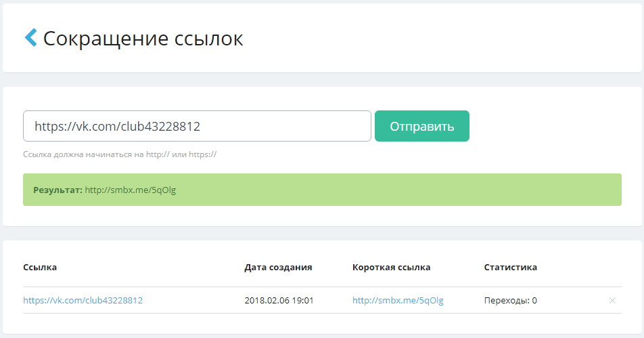The height and width of the screenshot is (338, 644).
Task: Delete the table row with X icon
Action: (612, 300)
